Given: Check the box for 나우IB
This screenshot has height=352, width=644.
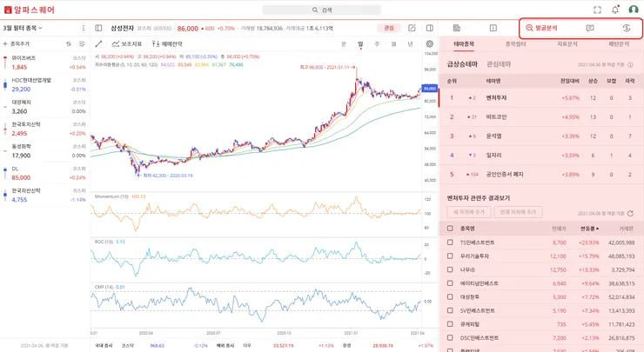Looking at the screenshot, I should (450, 269).
